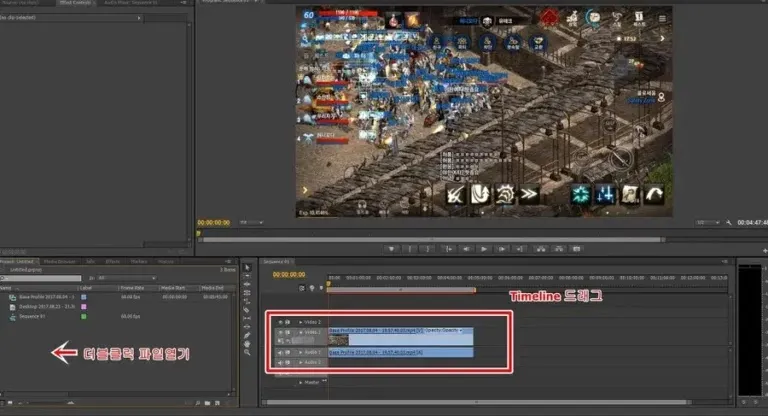
Task: Expand the Master audio track
Action: (x=301, y=383)
